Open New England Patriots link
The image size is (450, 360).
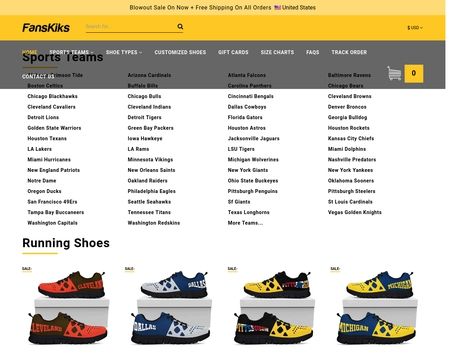point(53,170)
